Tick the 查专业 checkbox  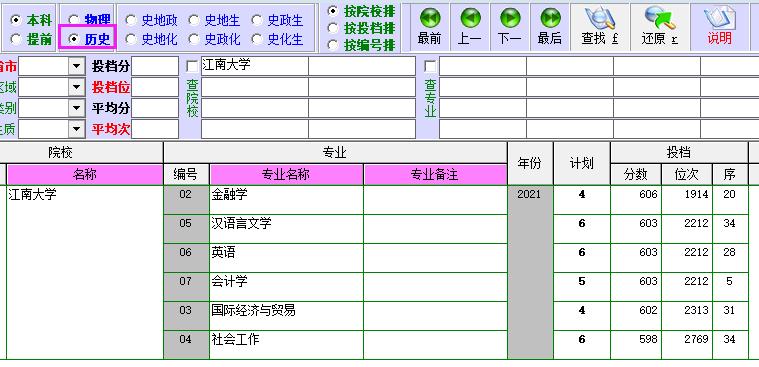pos(430,67)
